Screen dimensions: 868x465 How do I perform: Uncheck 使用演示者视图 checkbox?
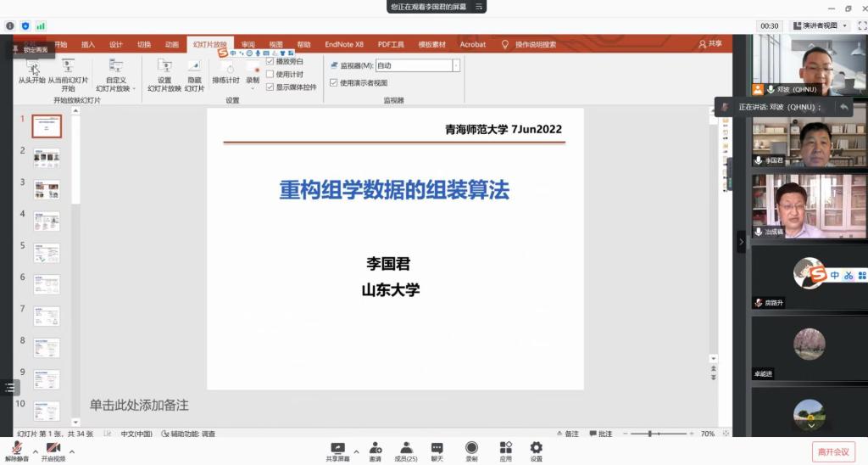coord(334,83)
